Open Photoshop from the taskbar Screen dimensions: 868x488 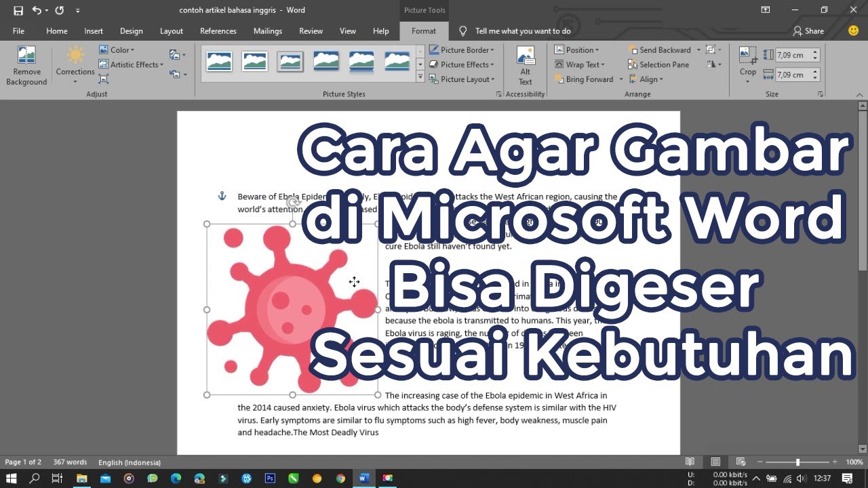click(x=270, y=479)
